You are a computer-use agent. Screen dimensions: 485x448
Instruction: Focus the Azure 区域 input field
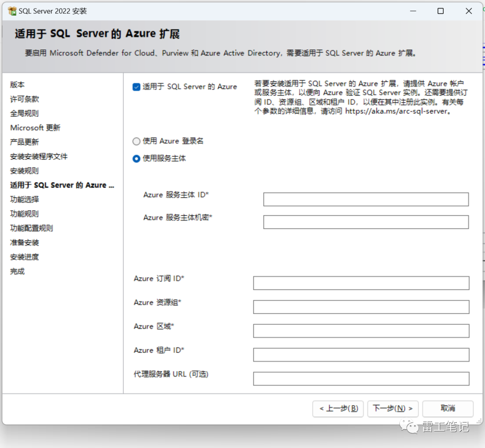361,331
